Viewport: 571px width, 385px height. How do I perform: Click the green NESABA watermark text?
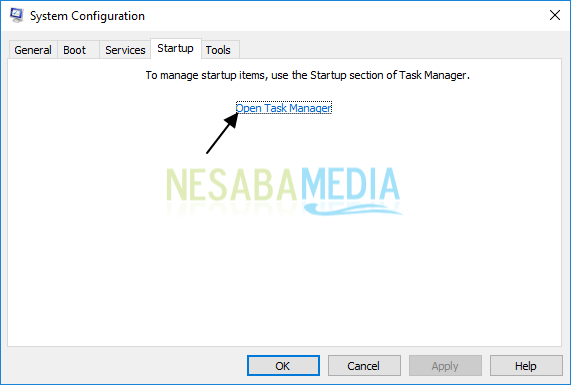point(233,184)
